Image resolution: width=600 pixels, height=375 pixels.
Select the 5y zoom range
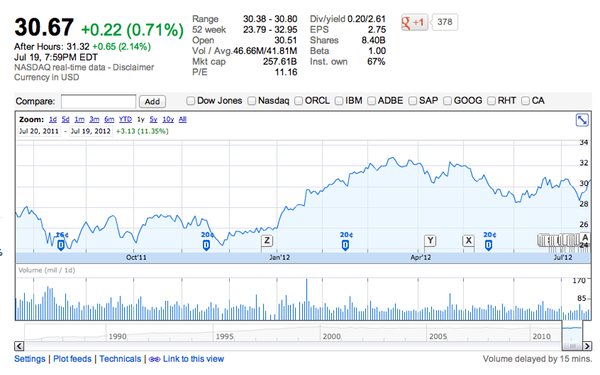pos(153,119)
